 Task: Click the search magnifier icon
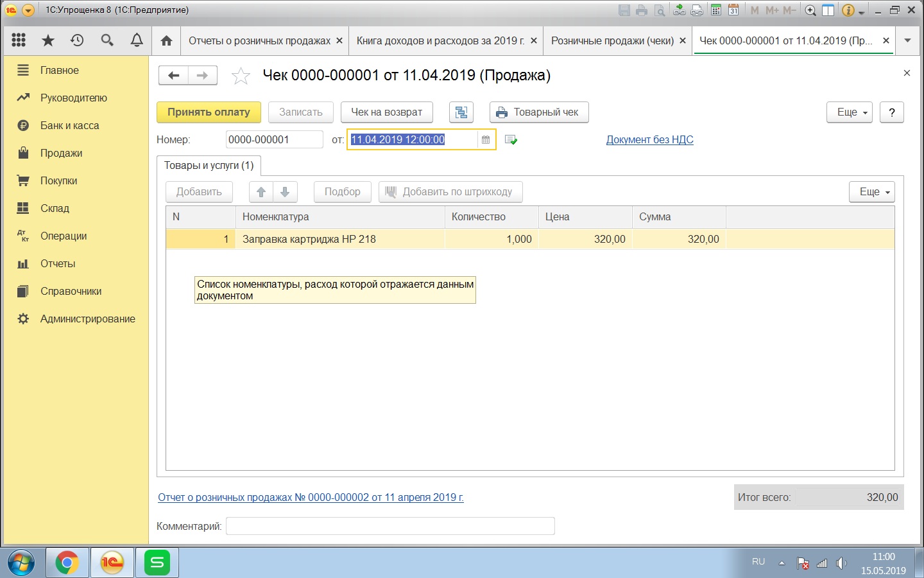107,40
